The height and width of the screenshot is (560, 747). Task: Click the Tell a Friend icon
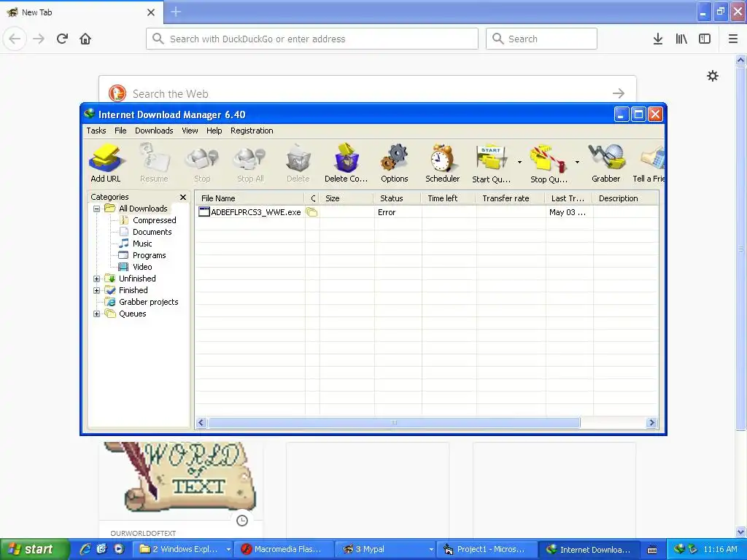coord(649,163)
